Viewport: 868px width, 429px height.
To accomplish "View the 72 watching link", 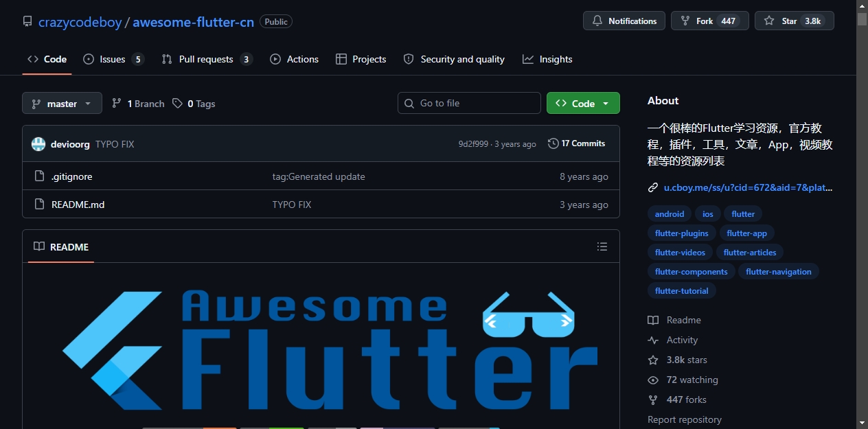I will coord(683,380).
